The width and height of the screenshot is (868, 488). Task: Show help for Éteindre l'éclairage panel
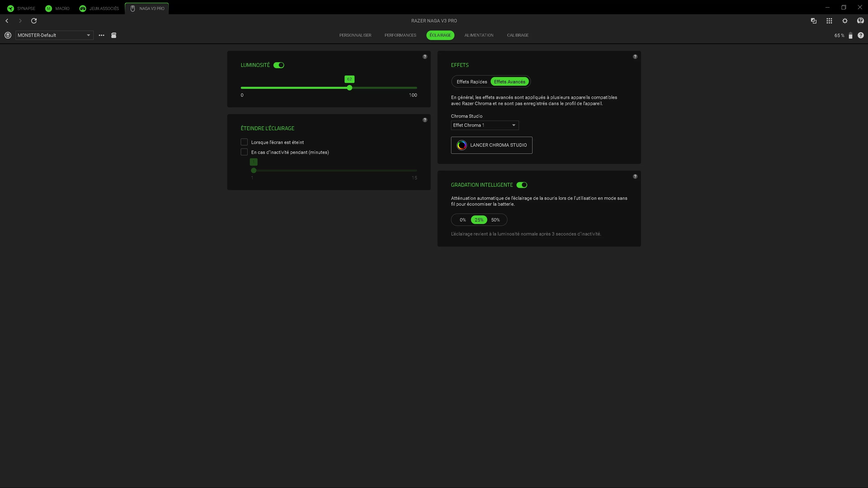(425, 120)
